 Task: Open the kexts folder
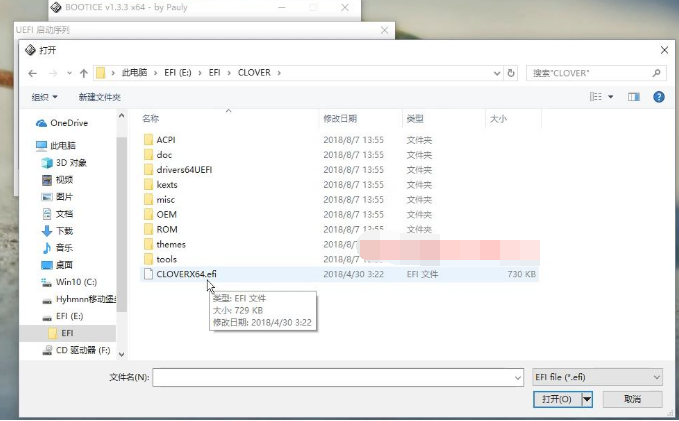click(167, 184)
